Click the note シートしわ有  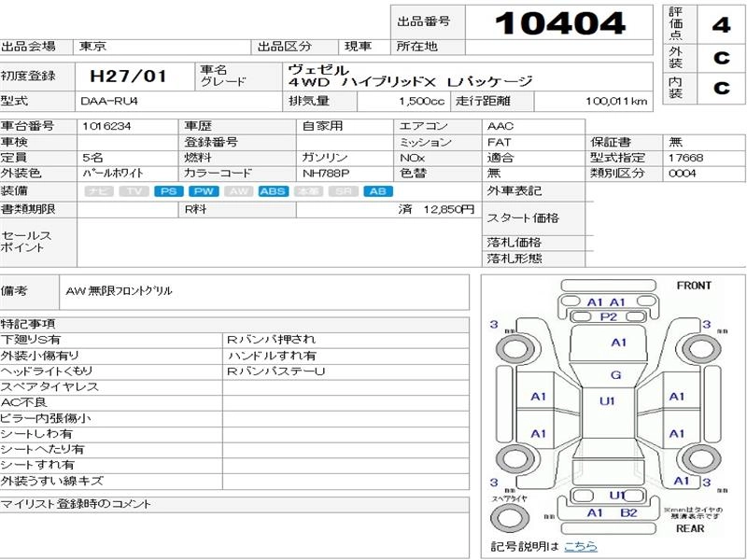click(x=36, y=434)
